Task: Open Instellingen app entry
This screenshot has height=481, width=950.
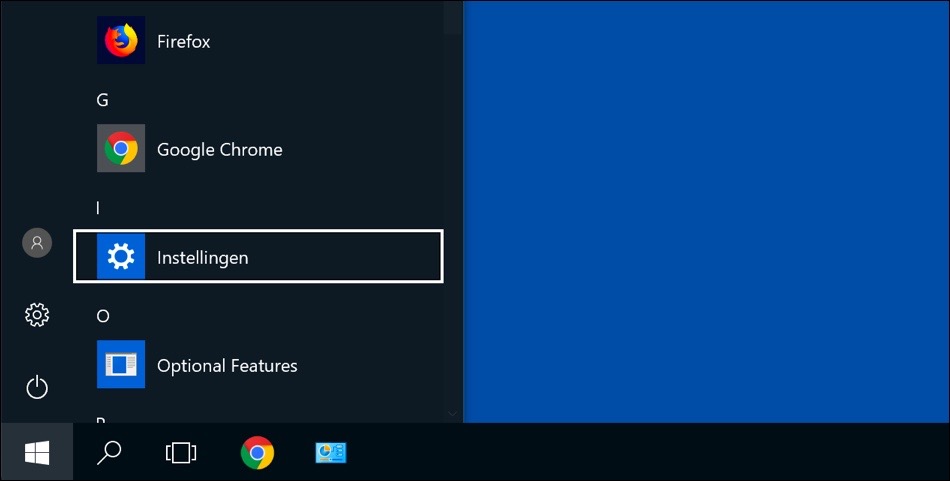Action: [258, 256]
